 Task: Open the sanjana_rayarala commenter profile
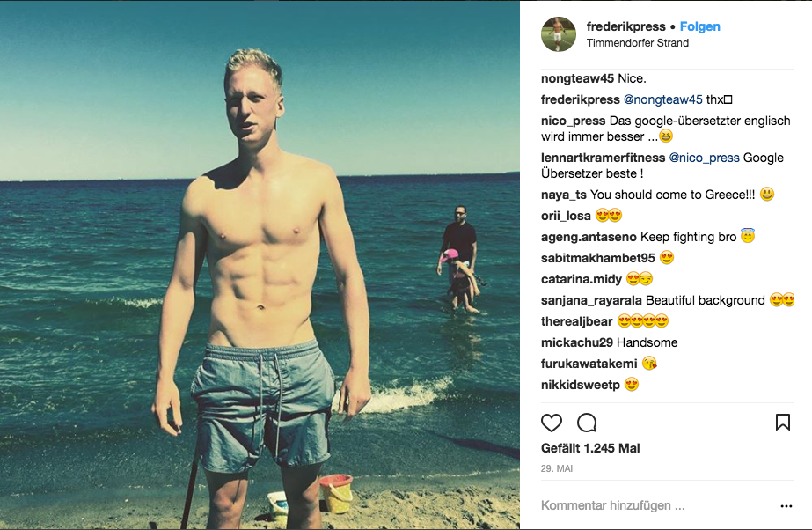591,300
